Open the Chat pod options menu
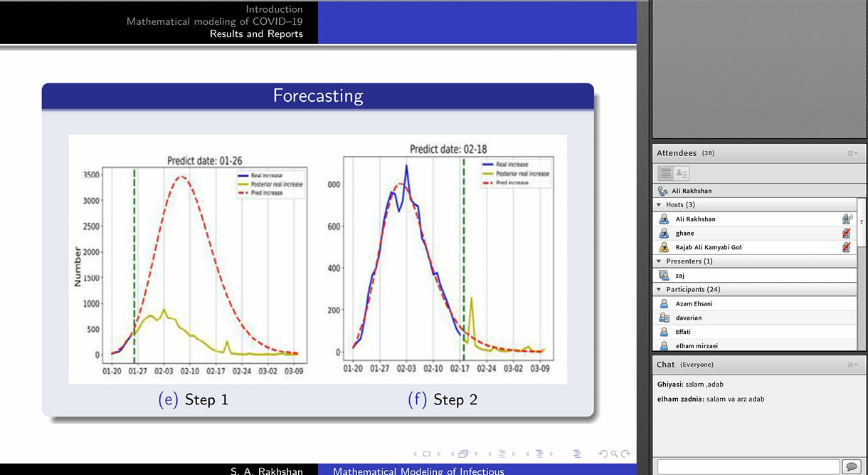 (852, 365)
